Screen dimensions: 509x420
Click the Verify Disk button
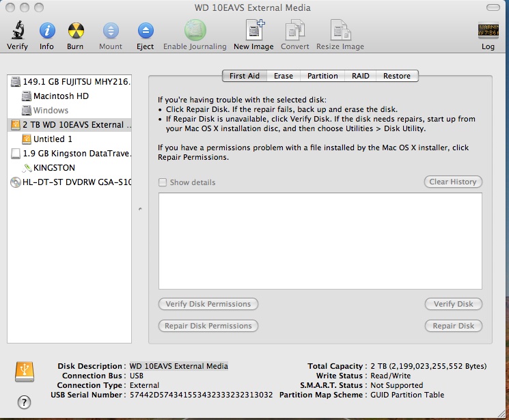point(453,304)
